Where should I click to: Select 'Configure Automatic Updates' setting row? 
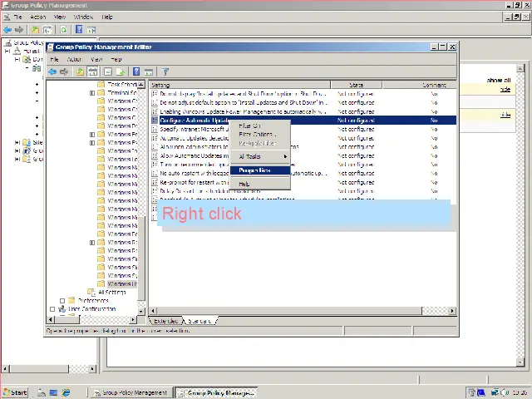303,121
